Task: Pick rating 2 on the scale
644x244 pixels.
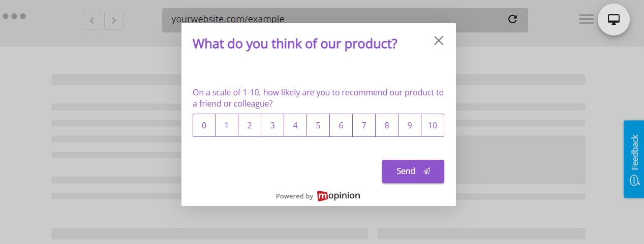Action: [x=250, y=125]
